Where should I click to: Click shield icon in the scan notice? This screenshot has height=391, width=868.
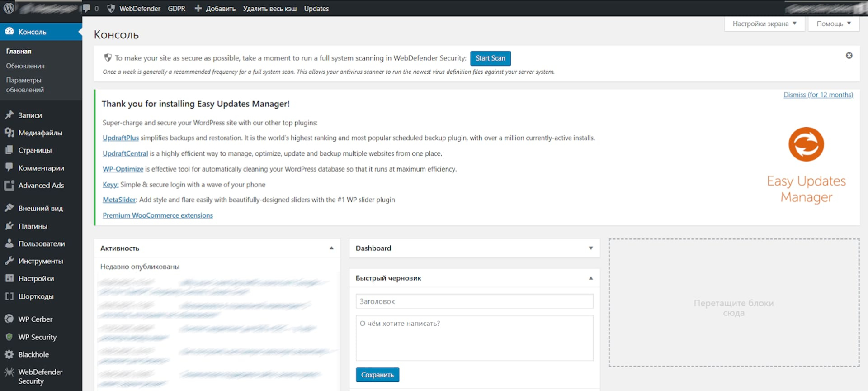(108, 57)
